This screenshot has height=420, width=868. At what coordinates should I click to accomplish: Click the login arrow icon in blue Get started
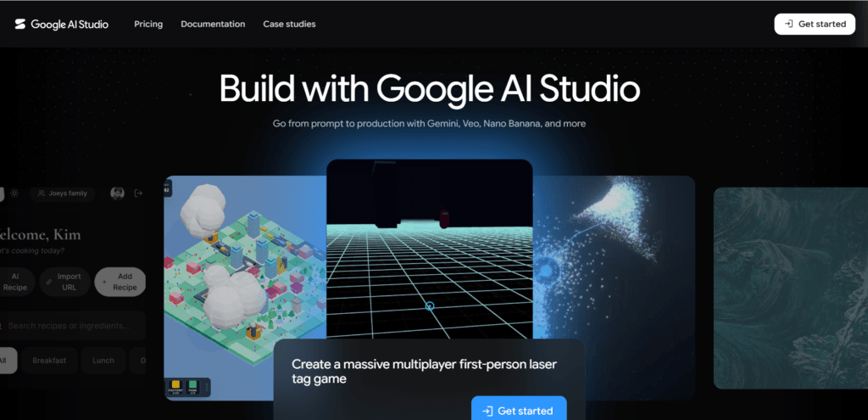coord(487,412)
